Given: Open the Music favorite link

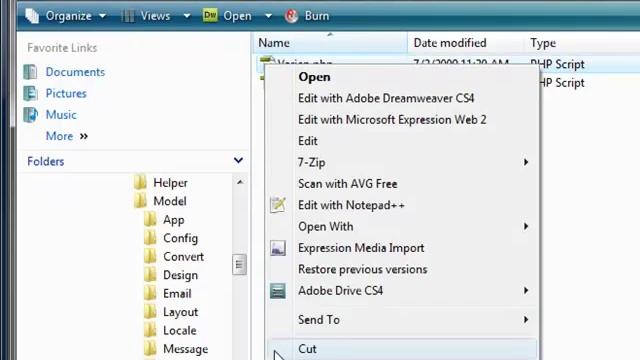Looking at the screenshot, I should click(61, 115).
